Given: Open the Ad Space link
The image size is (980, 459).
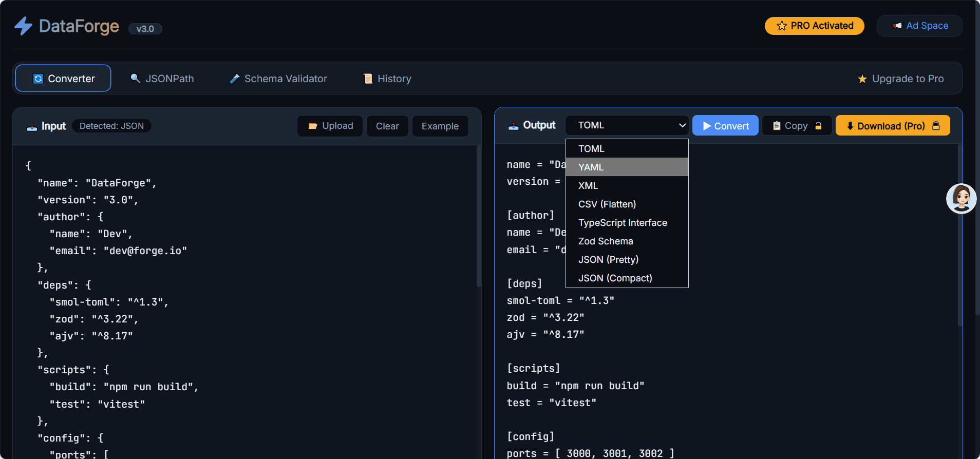Looking at the screenshot, I should [920, 26].
